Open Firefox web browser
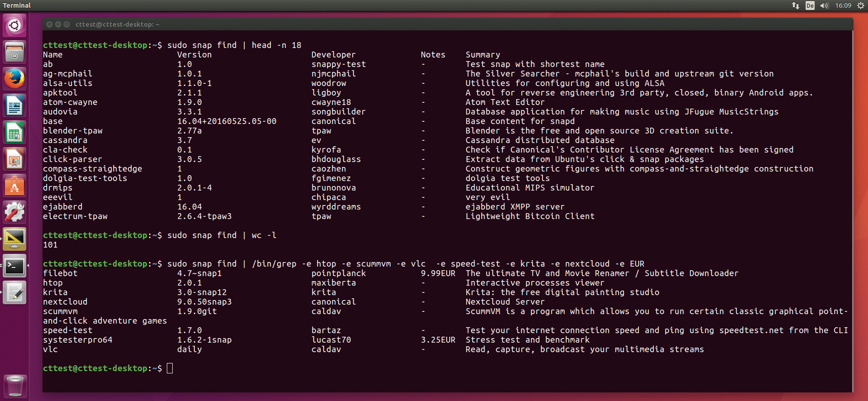 pyautogui.click(x=14, y=79)
